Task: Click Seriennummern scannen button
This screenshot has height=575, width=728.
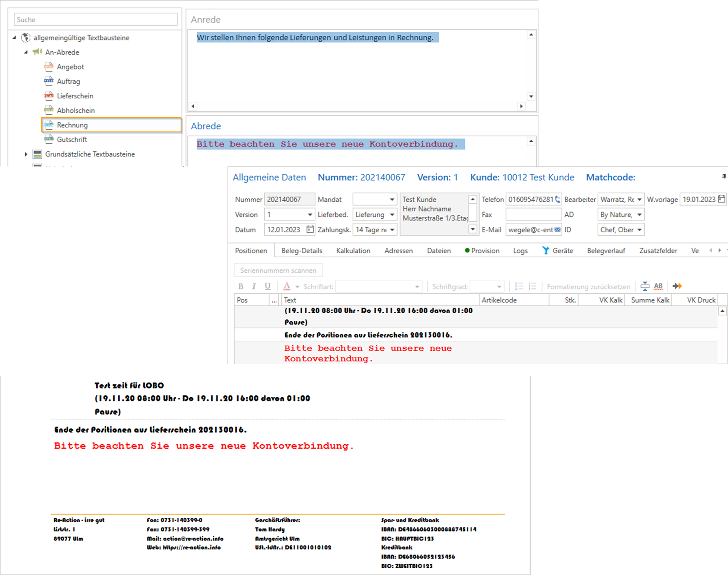Action: click(278, 270)
